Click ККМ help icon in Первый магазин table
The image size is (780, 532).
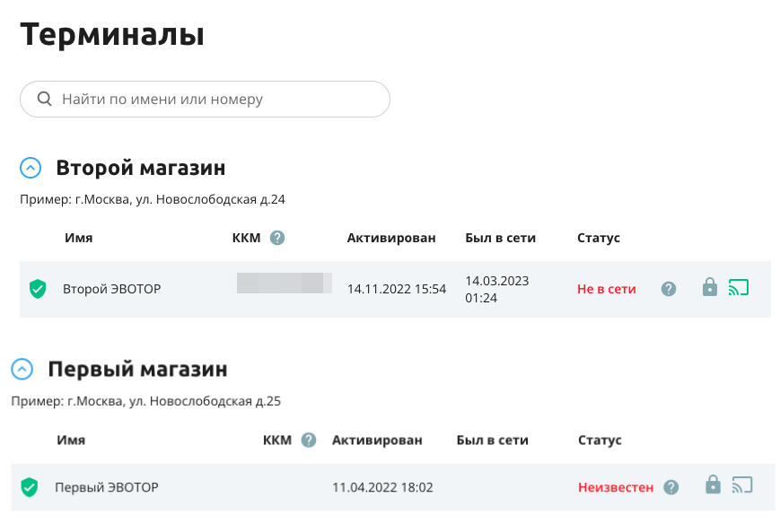pos(309,440)
